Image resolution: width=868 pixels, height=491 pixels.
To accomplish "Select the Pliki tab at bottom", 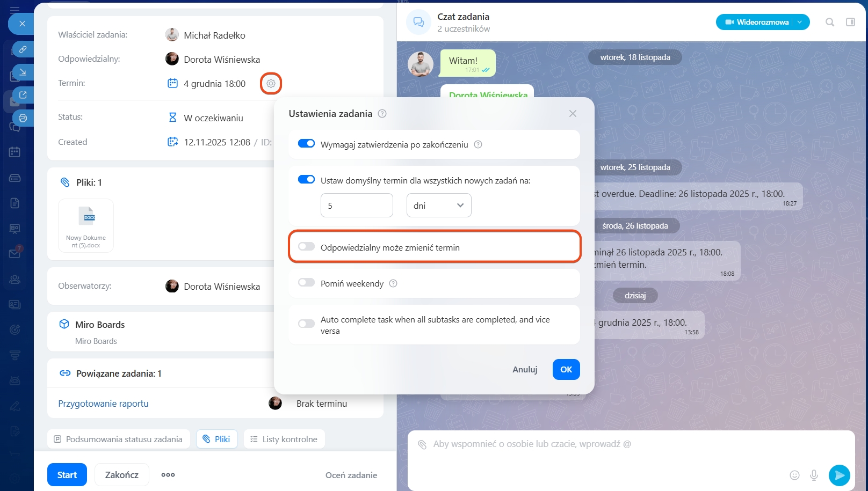I will tap(216, 439).
